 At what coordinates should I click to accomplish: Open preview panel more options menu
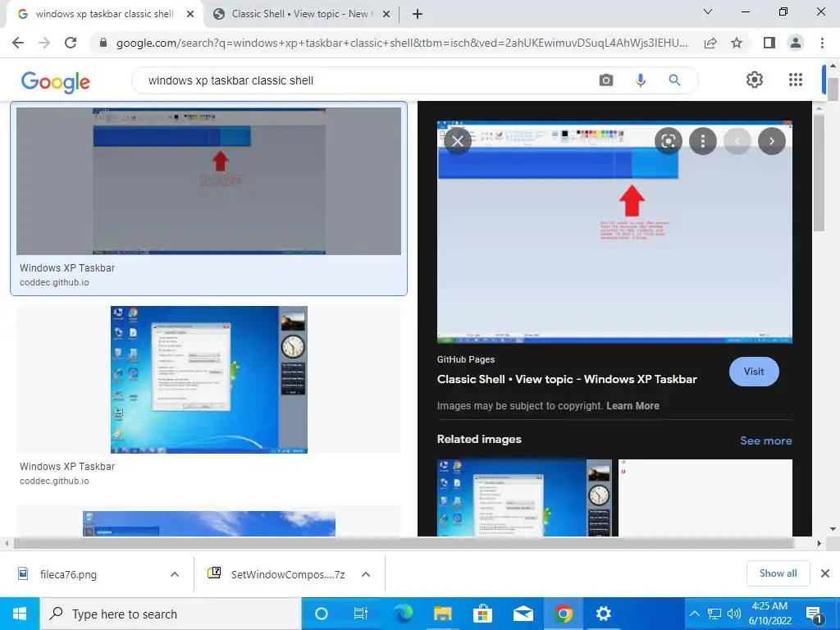point(702,141)
